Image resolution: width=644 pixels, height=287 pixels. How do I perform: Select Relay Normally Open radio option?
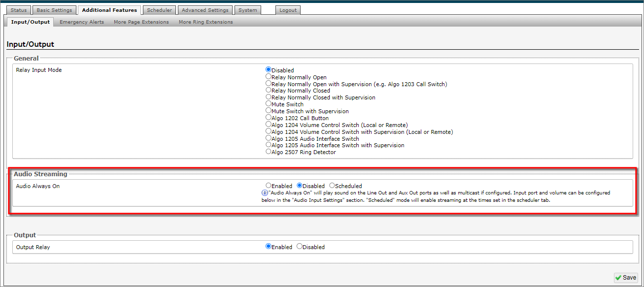coord(269,77)
